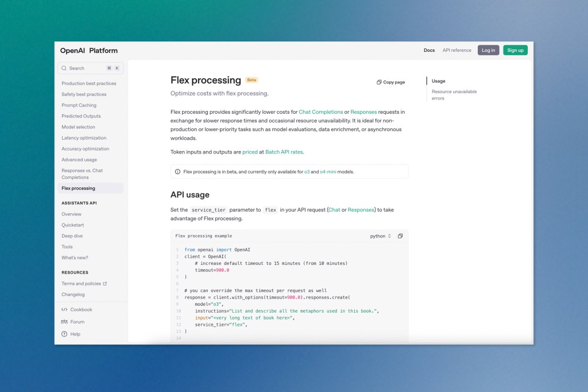Open Assistants API Overview
This screenshot has height=392, width=588.
71,214
